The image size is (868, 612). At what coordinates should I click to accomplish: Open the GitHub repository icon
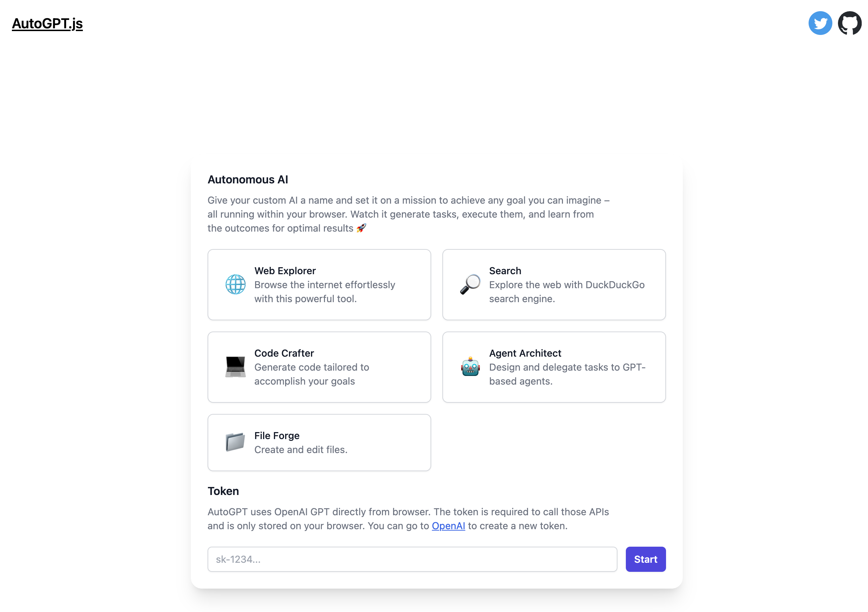tap(850, 23)
